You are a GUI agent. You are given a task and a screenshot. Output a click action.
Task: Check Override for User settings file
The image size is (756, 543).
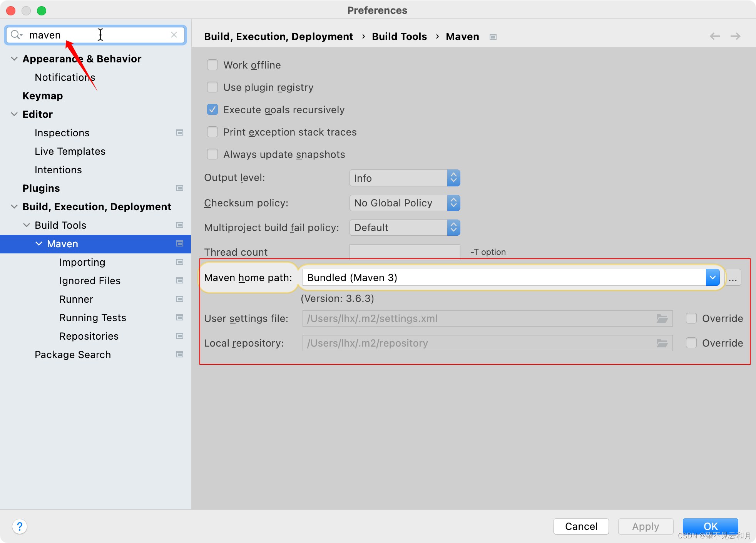click(691, 318)
